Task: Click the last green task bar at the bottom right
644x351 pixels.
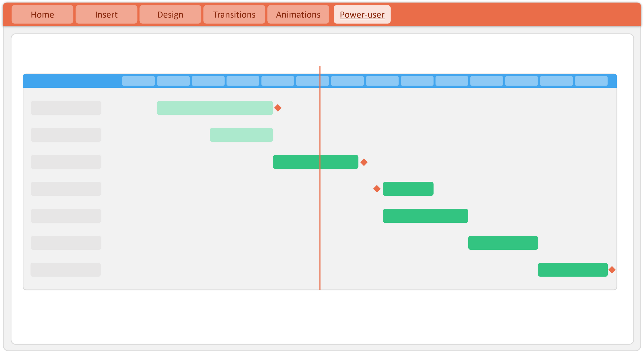Action: click(x=573, y=270)
